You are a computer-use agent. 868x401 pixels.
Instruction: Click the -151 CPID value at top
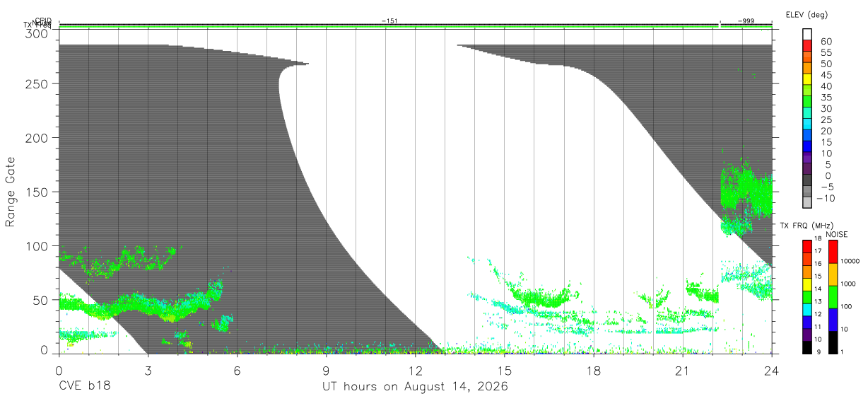(389, 21)
